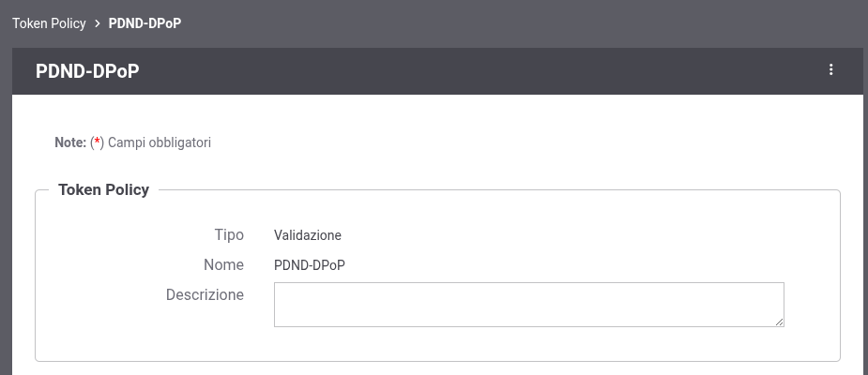The height and width of the screenshot is (375, 868).
Task: Click the blank area right of Validazione
Action: (563, 235)
